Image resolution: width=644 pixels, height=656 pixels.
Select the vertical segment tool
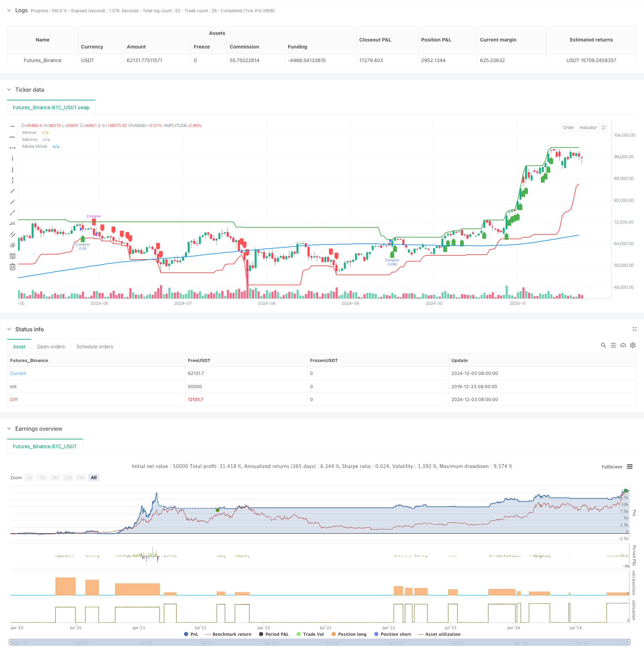(x=13, y=180)
